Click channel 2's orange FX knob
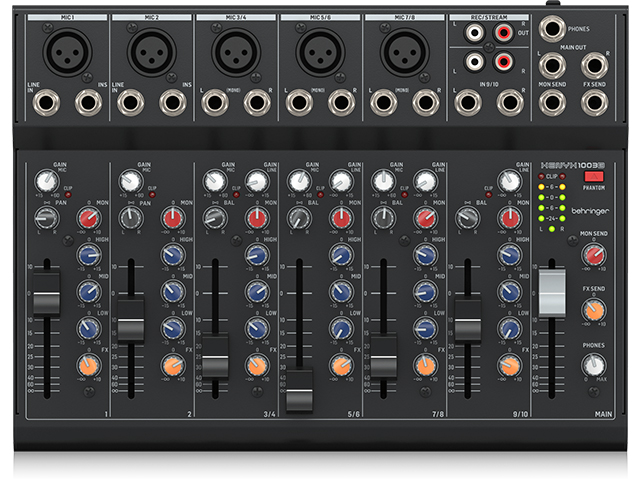Screen dimensions: 640x480 [171, 365]
